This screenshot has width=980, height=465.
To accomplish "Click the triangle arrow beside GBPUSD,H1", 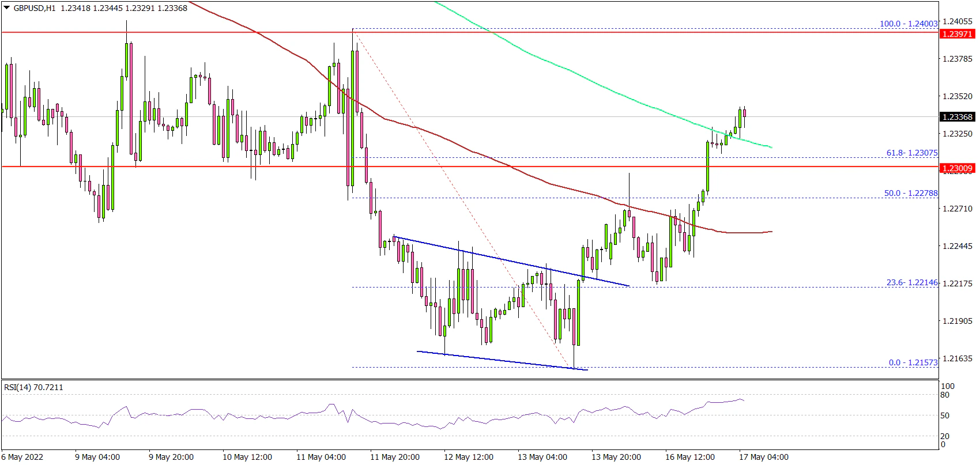I will [x=6, y=8].
